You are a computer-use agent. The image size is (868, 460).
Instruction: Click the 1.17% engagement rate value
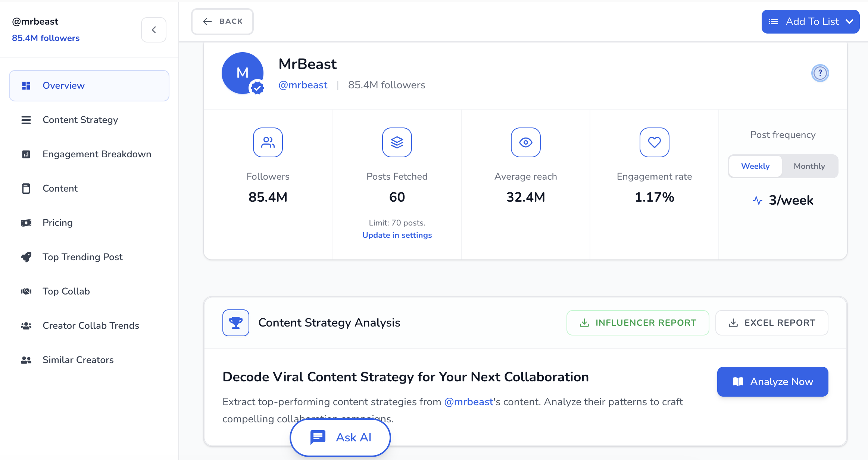(655, 197)
